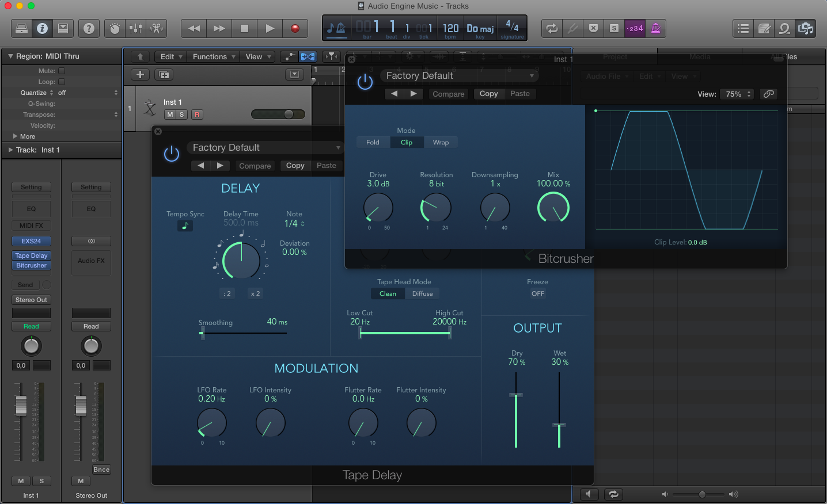827x504 pixels.
Task: Open Quick Help question mark icon
Action: [89, 28]
